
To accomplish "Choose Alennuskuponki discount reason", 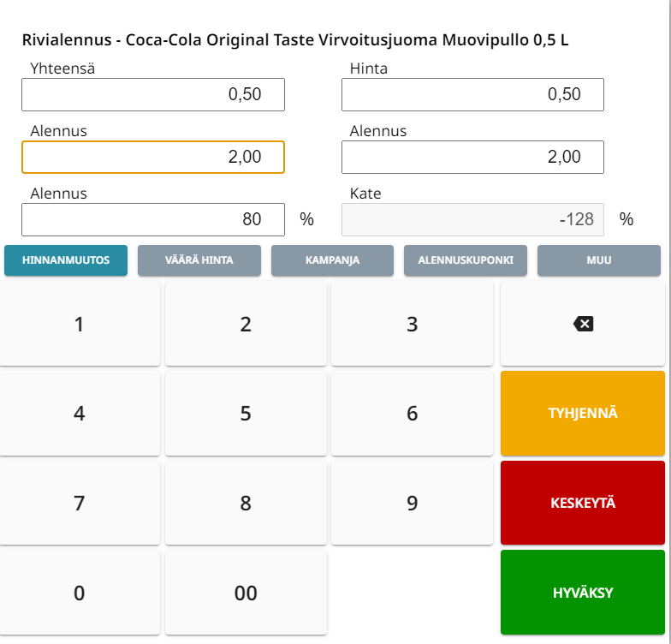I will (x=466, y=260).
